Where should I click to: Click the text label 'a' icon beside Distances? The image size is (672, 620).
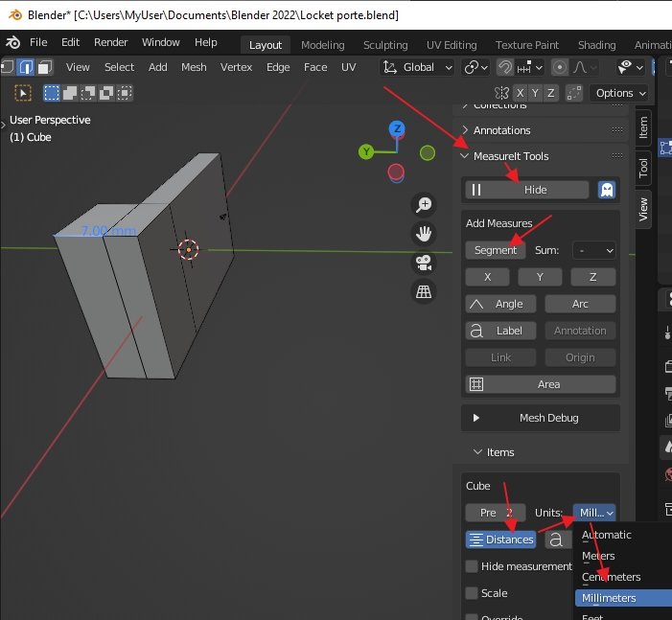pos(556,540)
